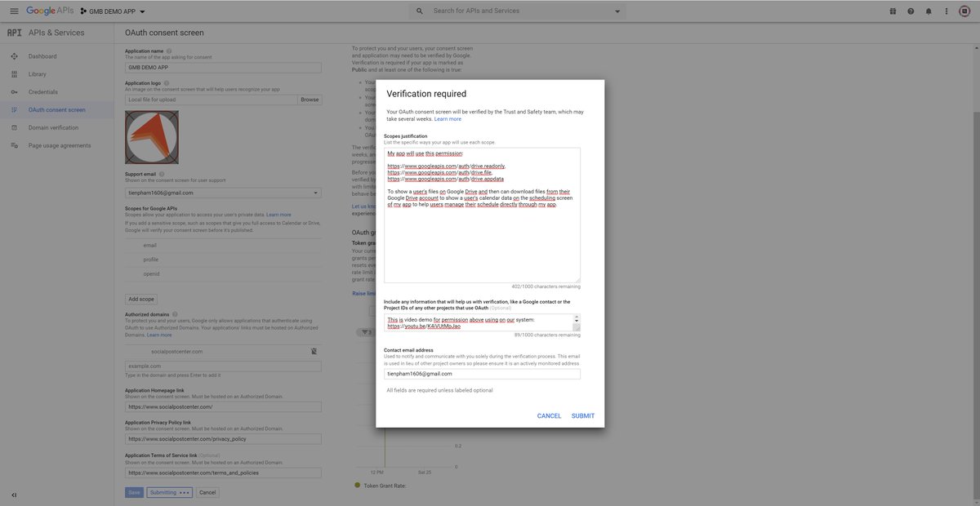The image size is (980, 506).
Task: Click the Authorized domains help icon
Action: [x=174, y=314]
